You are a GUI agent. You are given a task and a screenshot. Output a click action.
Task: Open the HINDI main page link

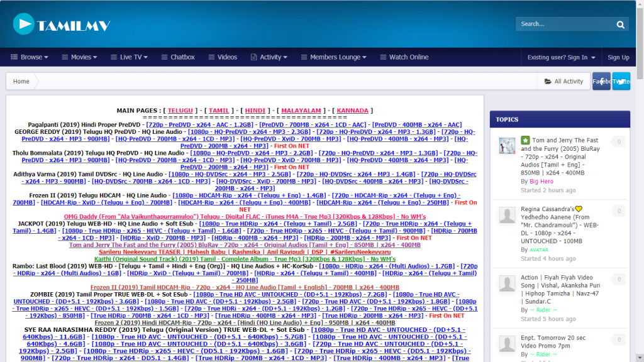[255, 111]
